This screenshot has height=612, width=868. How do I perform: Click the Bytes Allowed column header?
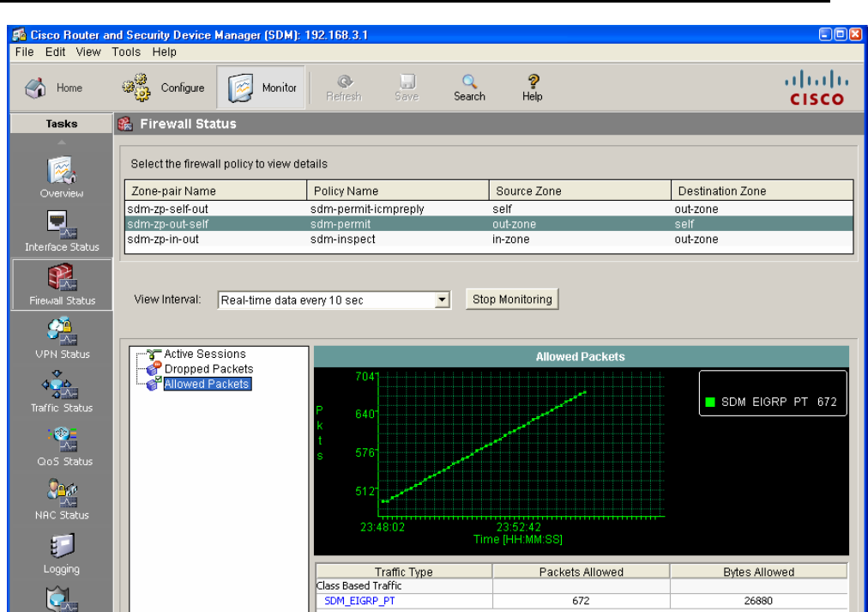coord(759,572)
